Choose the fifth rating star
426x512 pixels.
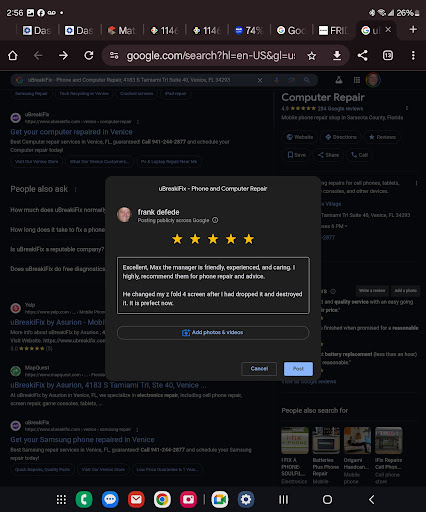[x=249, y=239]
